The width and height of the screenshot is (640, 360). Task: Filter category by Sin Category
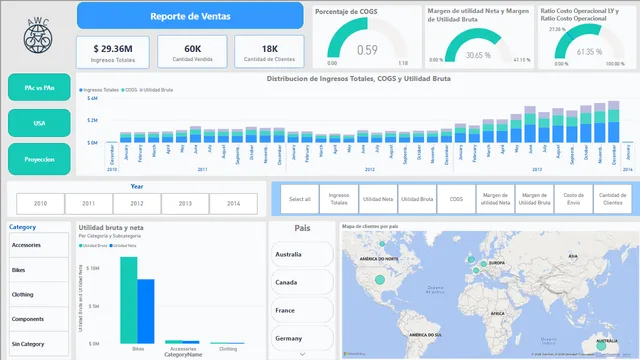(x=39, y=344)
